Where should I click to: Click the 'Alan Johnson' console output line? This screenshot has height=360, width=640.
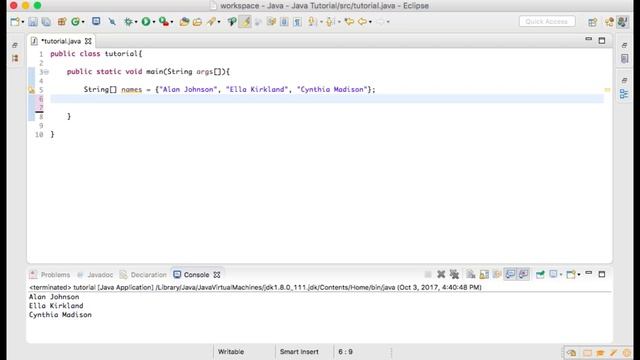54,297
